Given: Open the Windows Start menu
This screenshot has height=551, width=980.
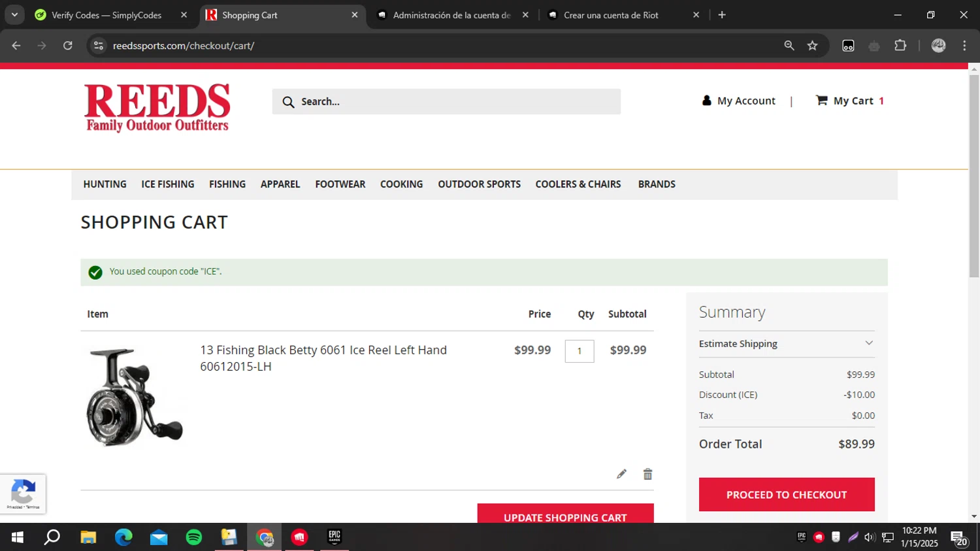Looking at the screenshot, I should tap(18, 537).
